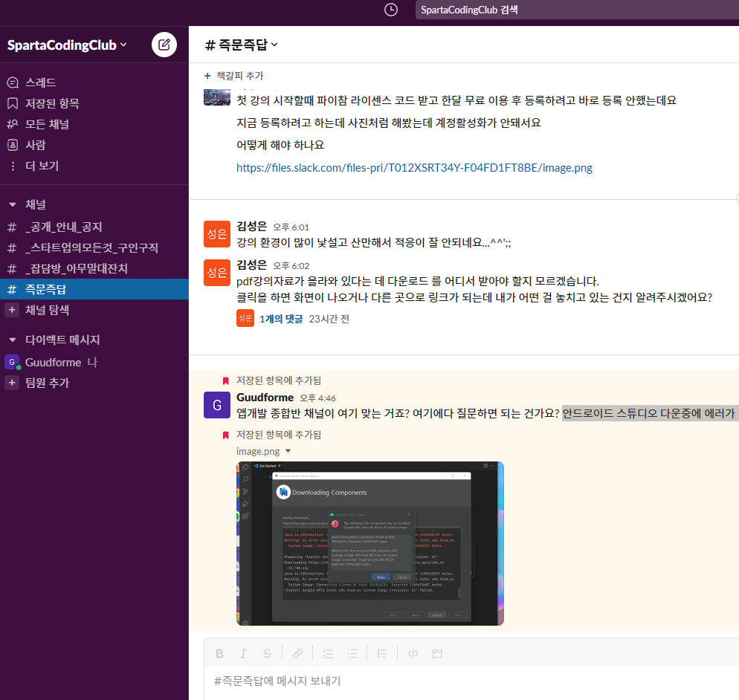Click 김성은 avatar on the 6:02 message
Screen dimensions: 739x700
[x=217, y=272]
